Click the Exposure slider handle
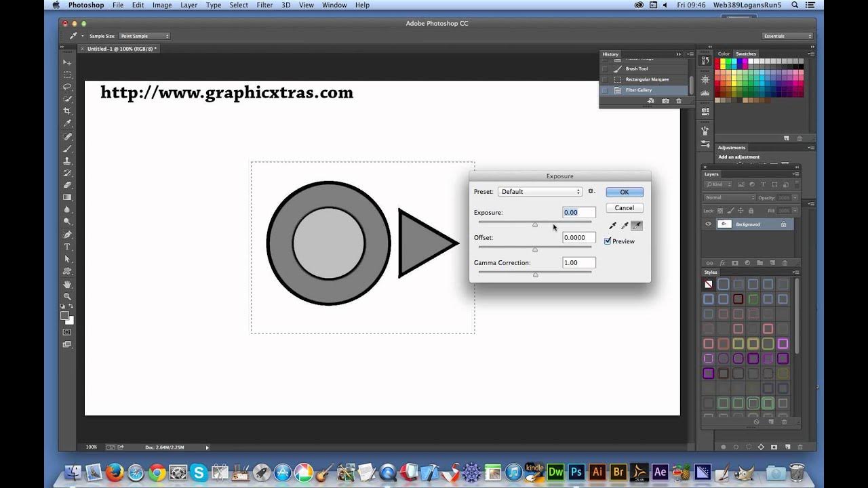This screenshot has height=488, width=868. pyautogui.click(x=535, y=224)
